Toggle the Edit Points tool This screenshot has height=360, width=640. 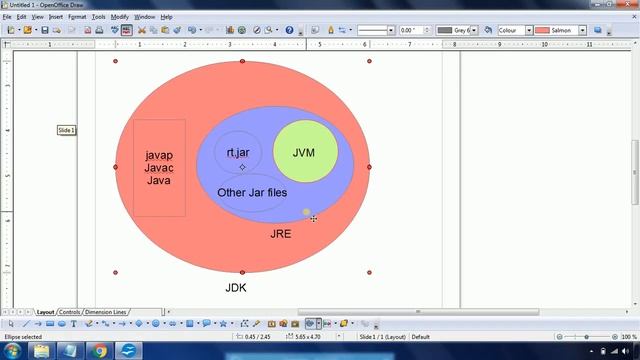244,324
